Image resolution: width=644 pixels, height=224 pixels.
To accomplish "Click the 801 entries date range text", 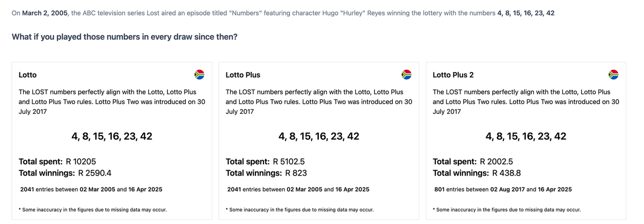I will pos(503,190).
